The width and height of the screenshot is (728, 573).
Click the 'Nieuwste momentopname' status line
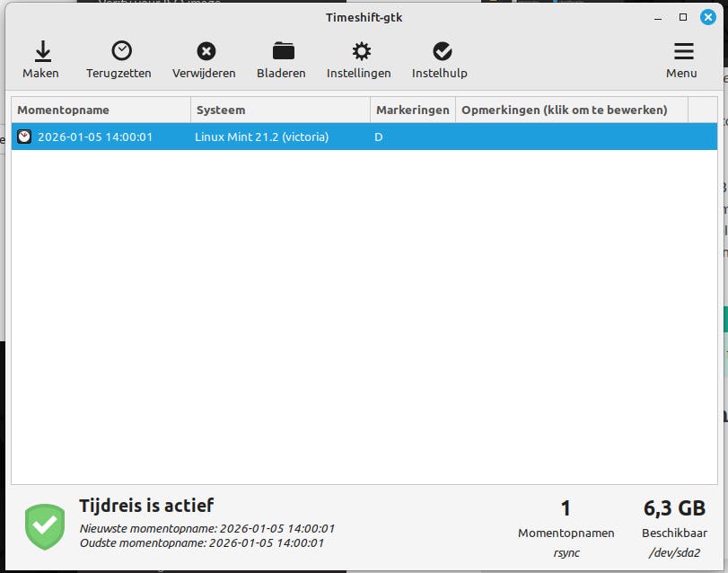207,528
